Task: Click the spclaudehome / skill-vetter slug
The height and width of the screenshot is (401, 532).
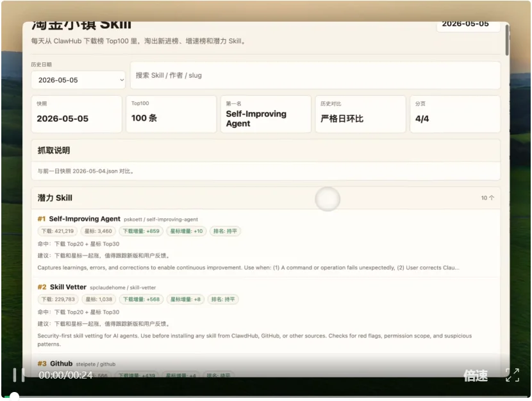Action: pyautogui.click(x=123, y=287)
